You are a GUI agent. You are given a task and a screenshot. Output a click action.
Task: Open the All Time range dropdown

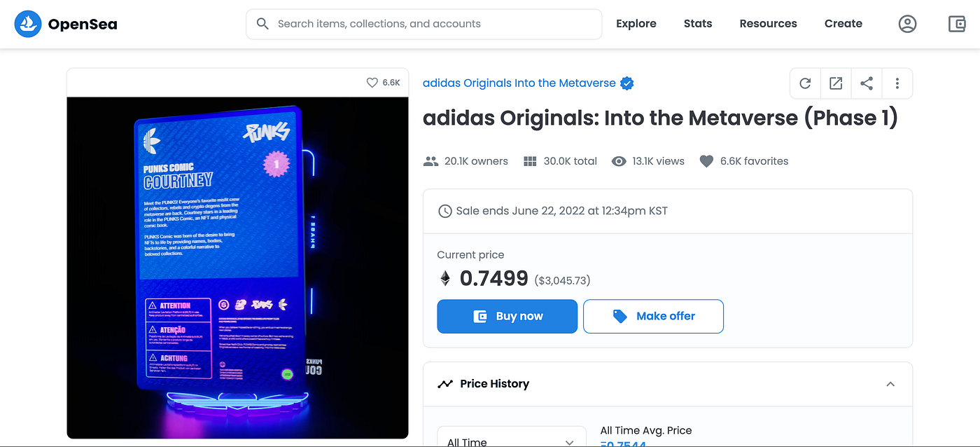(512, 437)
